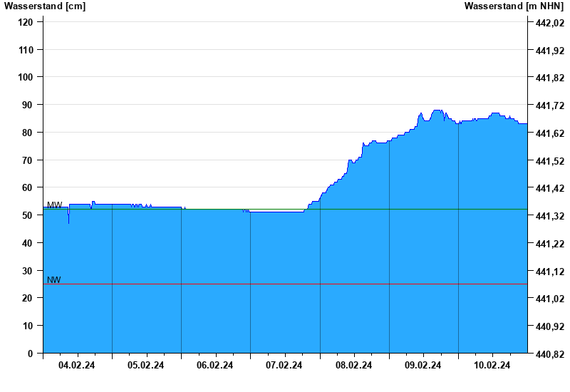Click the 100 value on left axis
The width and height of the screenshot is (570, 392).
[26, 77]
